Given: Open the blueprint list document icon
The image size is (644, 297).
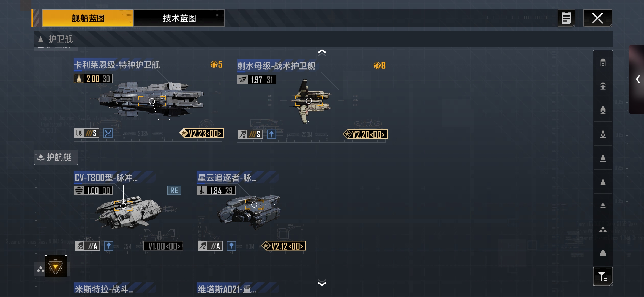Looking at the screenshot, I should point(566,18).
